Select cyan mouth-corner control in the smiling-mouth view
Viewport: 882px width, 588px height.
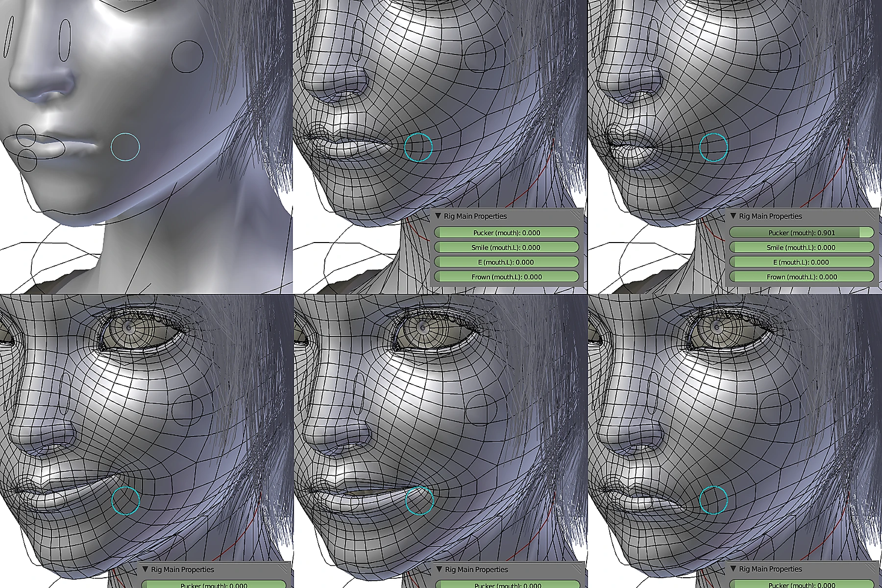(126, 500)
